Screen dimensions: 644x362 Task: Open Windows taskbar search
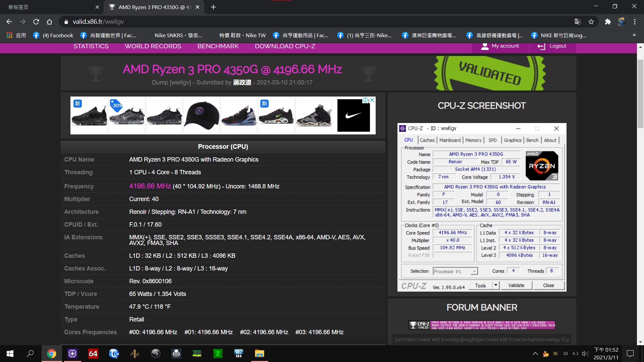coord(30,354)
